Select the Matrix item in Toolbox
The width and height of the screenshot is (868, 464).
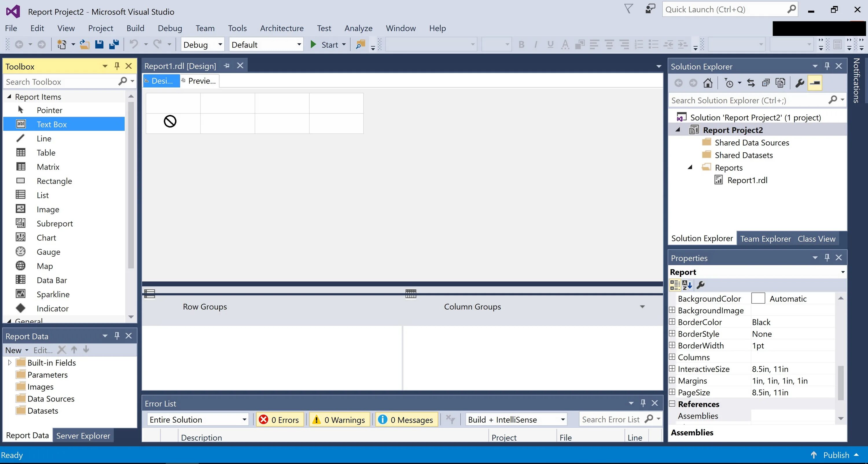click(x=48, y=167)
